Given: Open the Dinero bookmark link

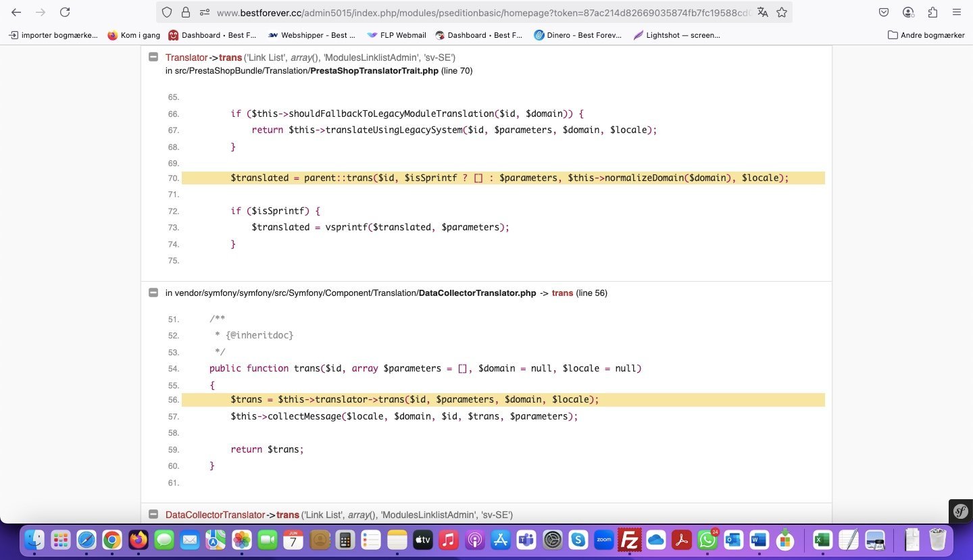Looking at the screenshot, I should [x=577, y=35].
